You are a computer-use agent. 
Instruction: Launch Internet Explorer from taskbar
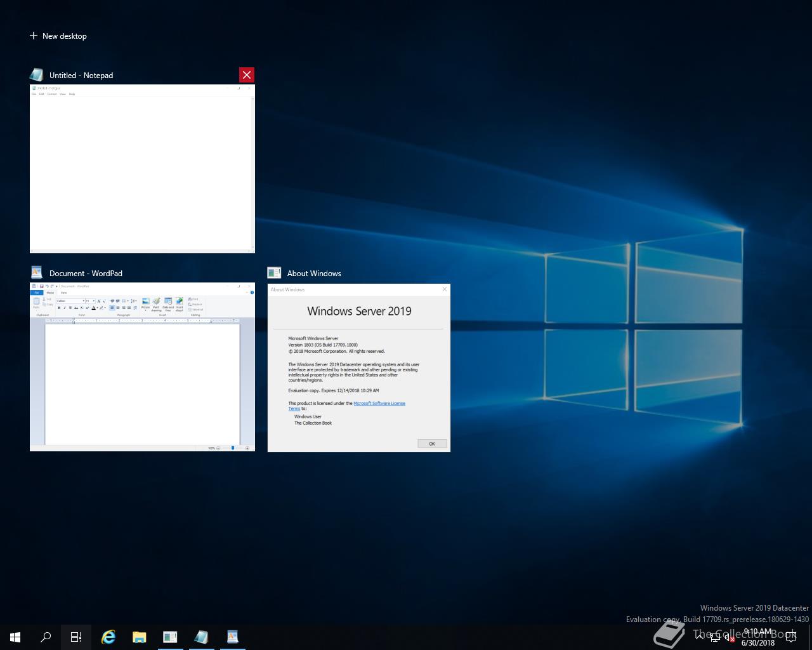pyautogui.click(x=108, y=637)
